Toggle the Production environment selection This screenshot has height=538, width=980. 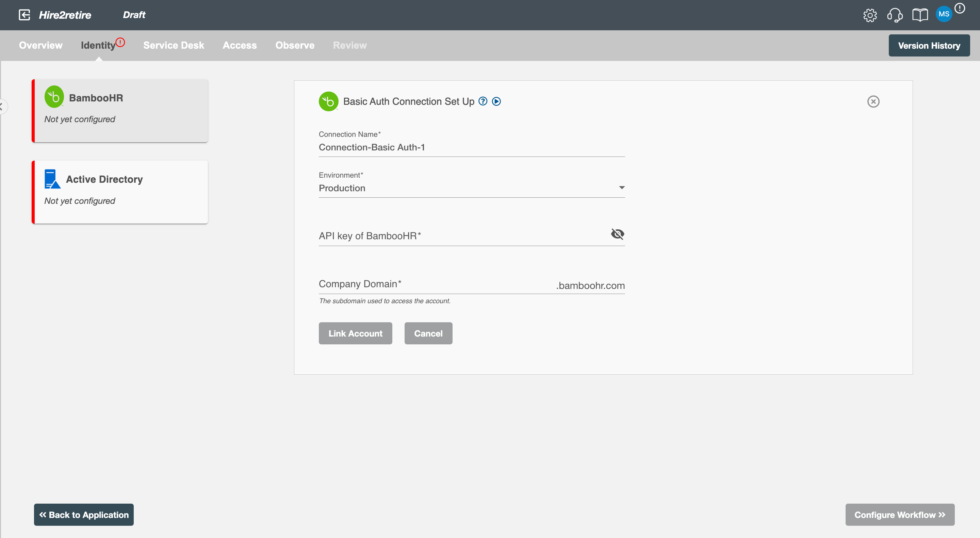pos(620,188)
